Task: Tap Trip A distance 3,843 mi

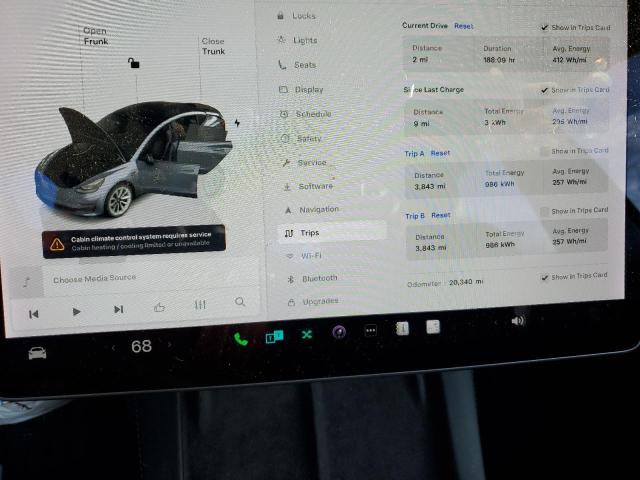Action: 429,187
